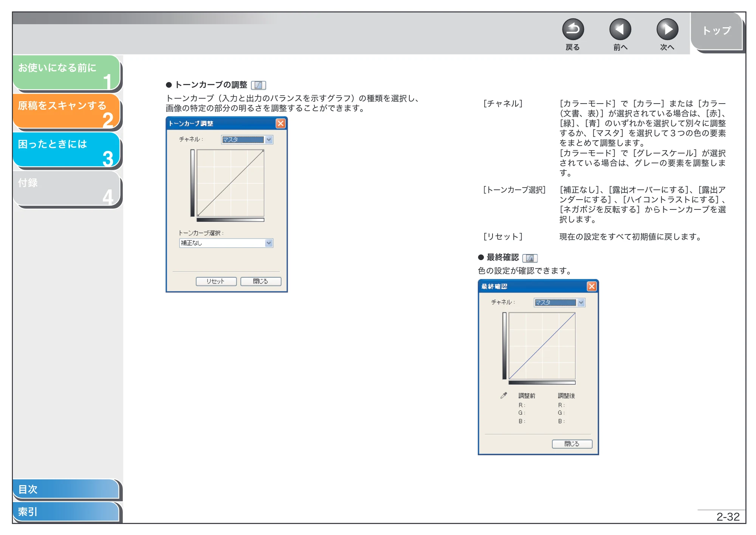Open the 索引 index link
The width and height of the screenshot is (756, 535).
(66, 512)
